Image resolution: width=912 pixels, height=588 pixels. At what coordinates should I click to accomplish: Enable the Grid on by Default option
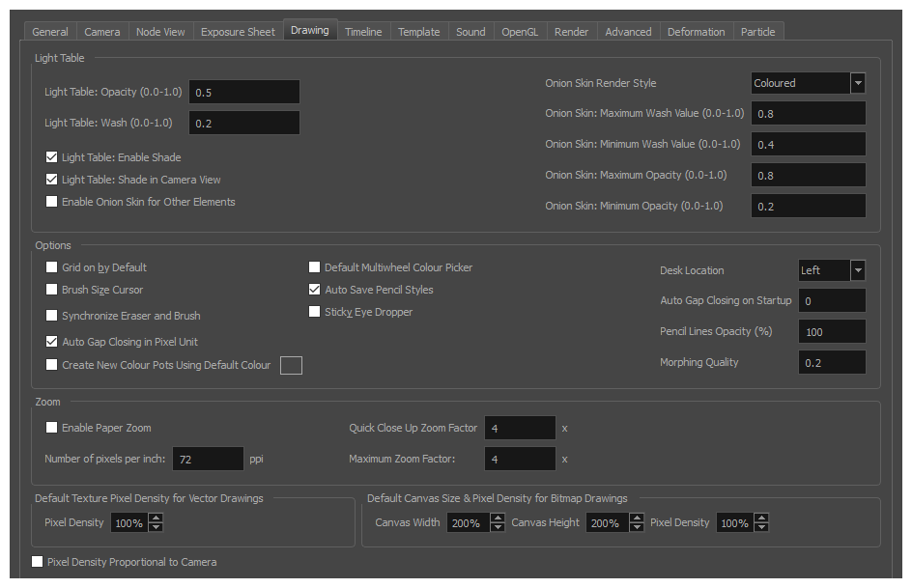(x=51, y=267)
